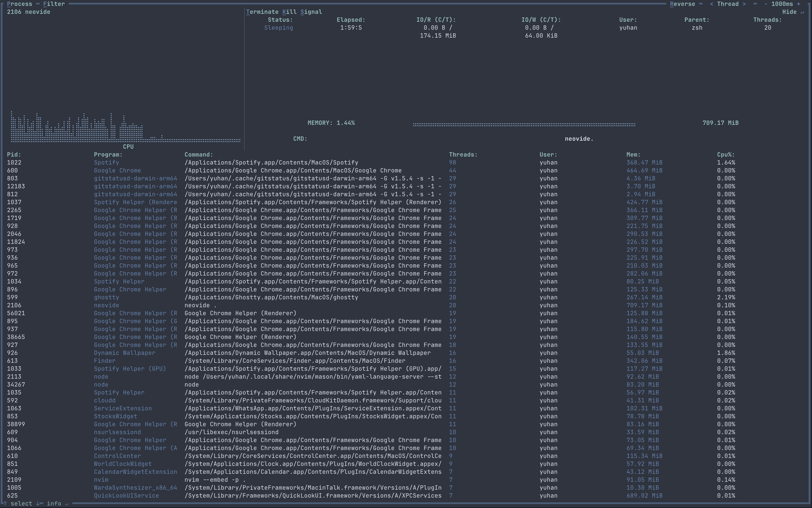Click the left arrow before Thread sorting
Image resolution: width=812 pixels, height=508 pixels.
point(711,4)
